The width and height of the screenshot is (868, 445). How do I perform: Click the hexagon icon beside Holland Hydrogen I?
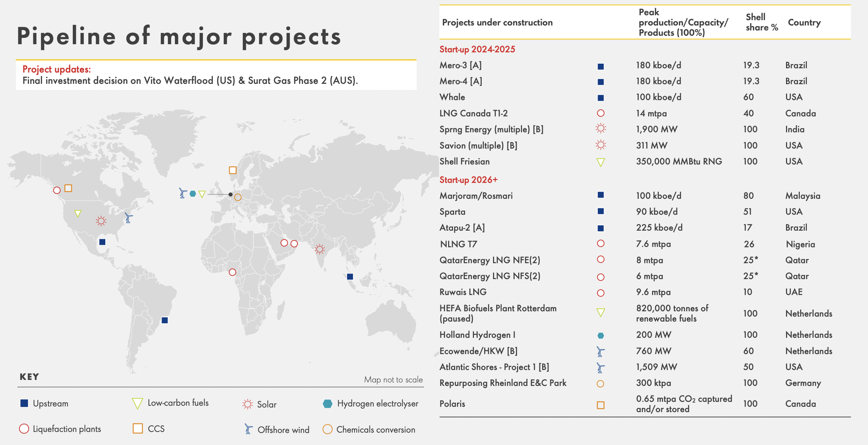click(600, 335)
